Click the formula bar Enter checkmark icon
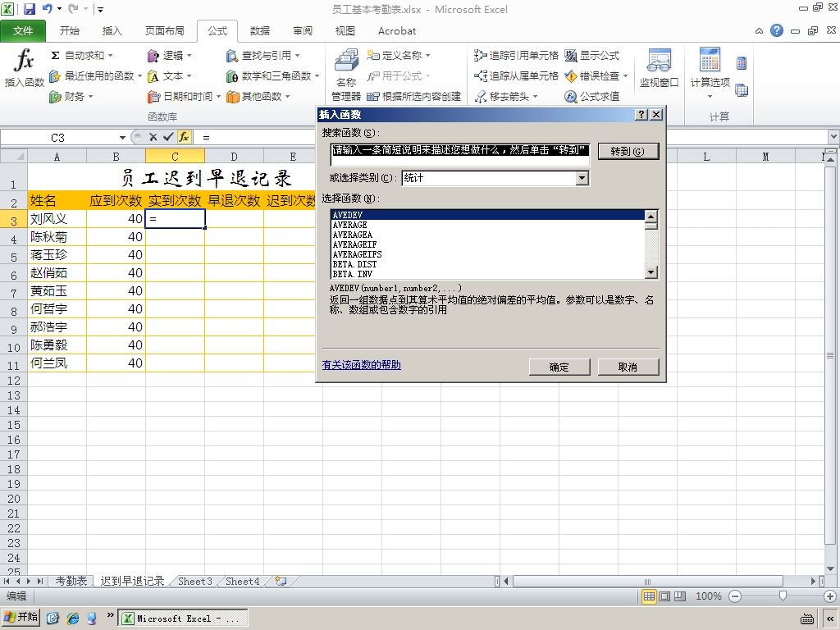 [168, 137]
